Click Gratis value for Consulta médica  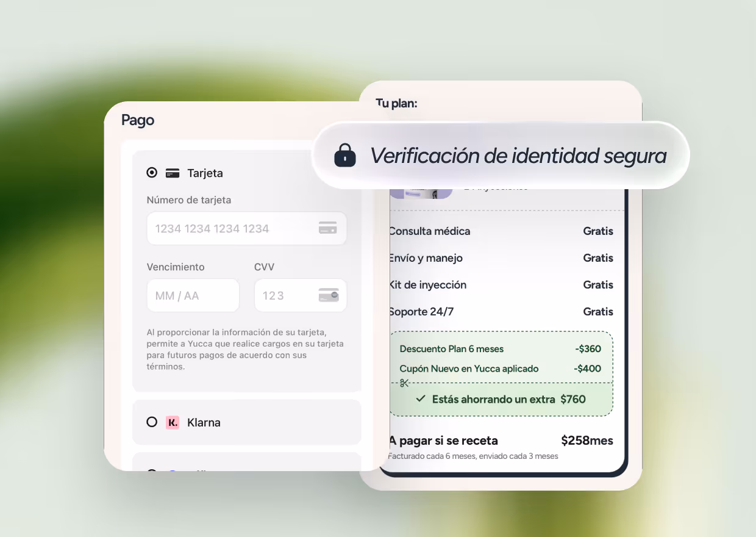tap(598, 231)
